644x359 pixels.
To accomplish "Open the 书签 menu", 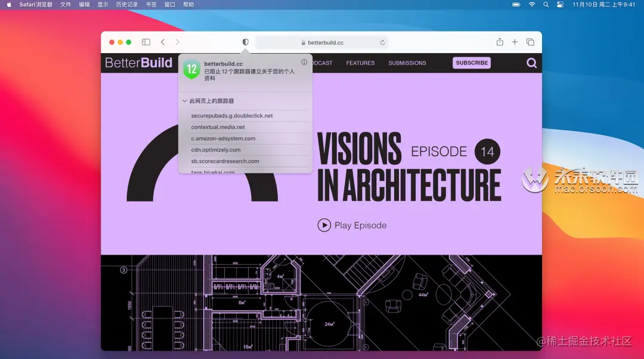I will click(x=151, y=5).
